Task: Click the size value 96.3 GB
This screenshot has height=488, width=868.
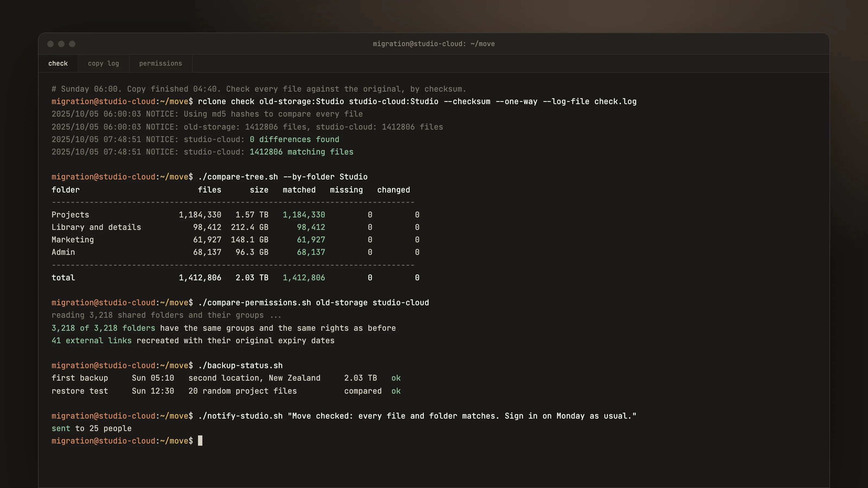Action: (x=252, y=252)
